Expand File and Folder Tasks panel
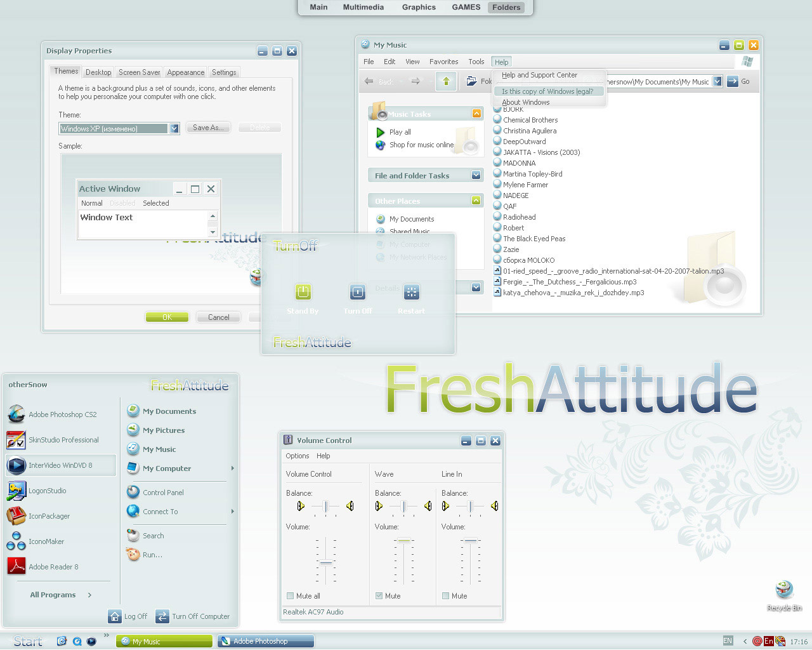 pyautogui.click(x=476, y=175)
